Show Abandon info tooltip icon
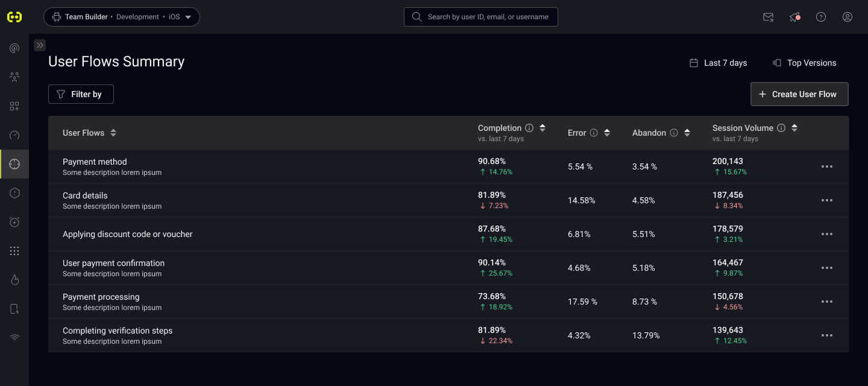Screen dimensions: 868x386 coord(674,133)
